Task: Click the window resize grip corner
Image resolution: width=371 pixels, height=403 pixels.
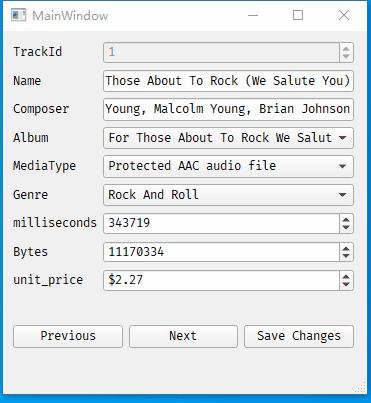Action: click(361, 388)
